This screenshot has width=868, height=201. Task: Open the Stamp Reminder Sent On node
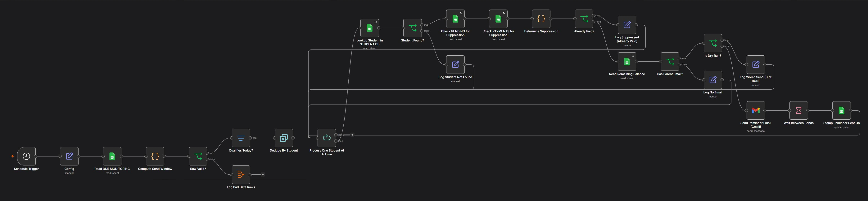coord(841,110)
